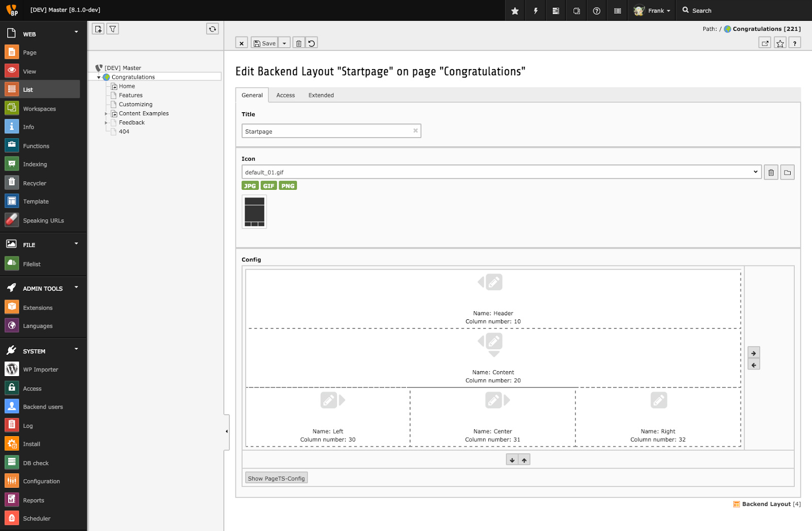This screenshot has height=531, width=812.
Task: Switch to the Access tab
Action: point(286,95)
